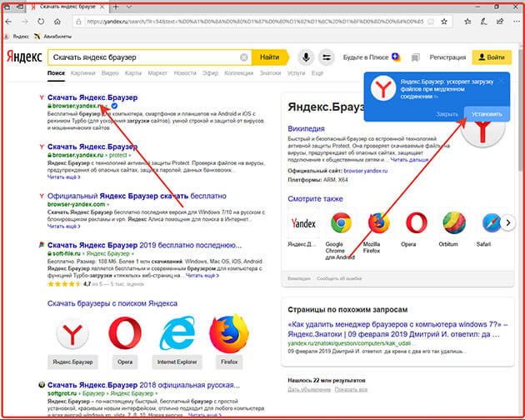This screenshot has height=420, width=525.
Task: Switch to Маркет search tab
Action: tap(157, 72)
